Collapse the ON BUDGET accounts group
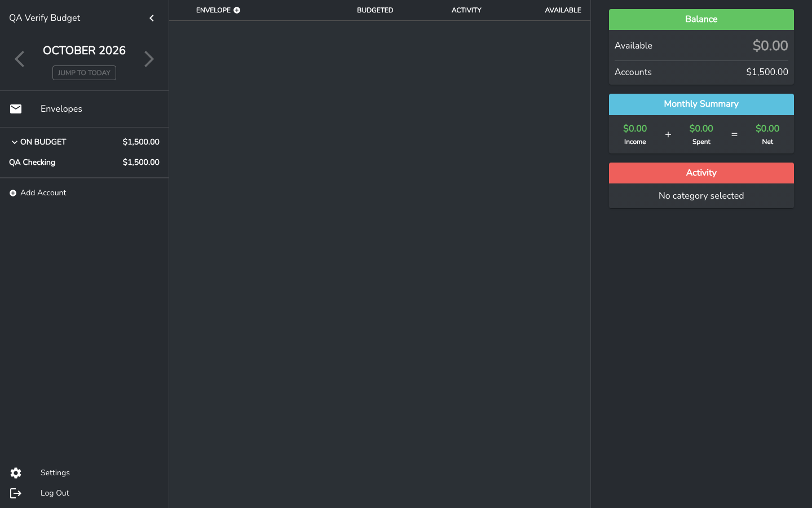 click(15, 142)
